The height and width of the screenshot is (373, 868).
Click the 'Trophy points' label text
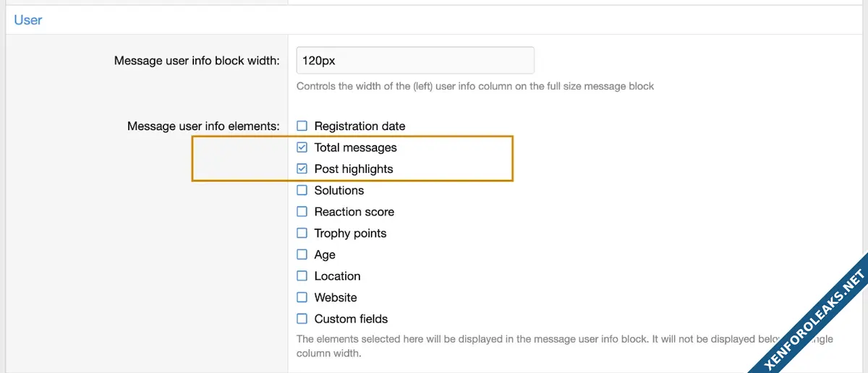[350, 233]
